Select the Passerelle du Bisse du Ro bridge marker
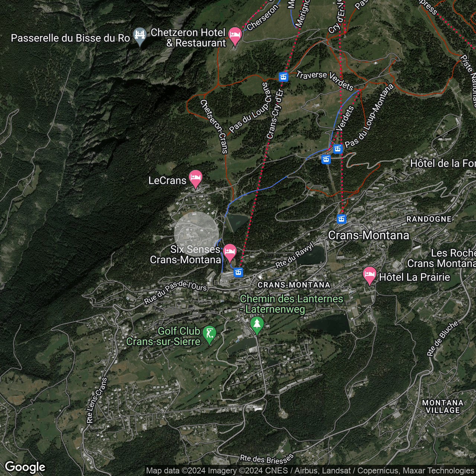The width and height of the screenshot is (476, 476). click(140, 36)
